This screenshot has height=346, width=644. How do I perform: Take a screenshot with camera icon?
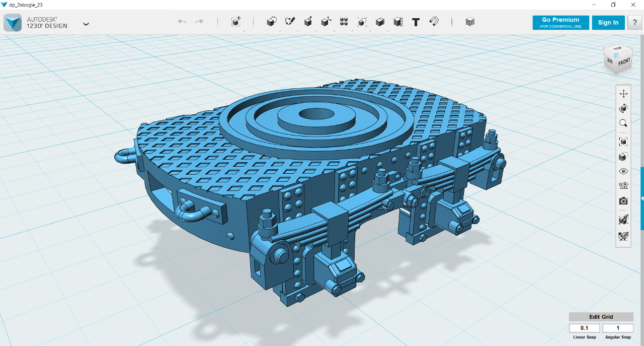[623, 200]
